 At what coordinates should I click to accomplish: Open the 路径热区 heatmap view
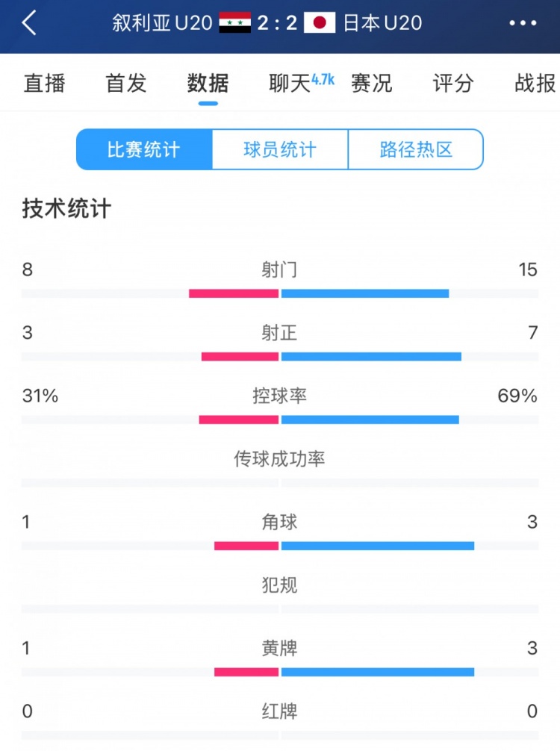click(415, 149)
